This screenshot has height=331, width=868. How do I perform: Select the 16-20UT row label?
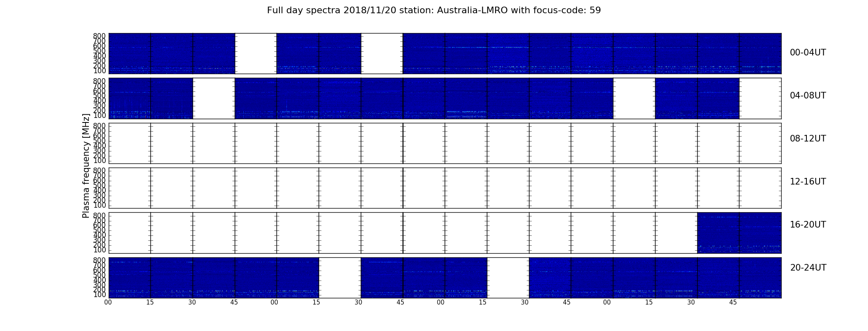click(808, 225)
